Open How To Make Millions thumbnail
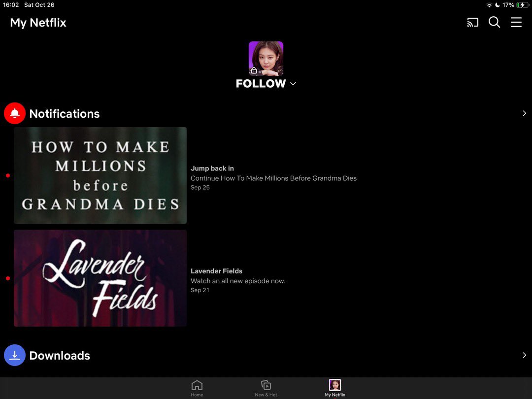The width and height of the screenshot is (532, 399). (100, 175)
